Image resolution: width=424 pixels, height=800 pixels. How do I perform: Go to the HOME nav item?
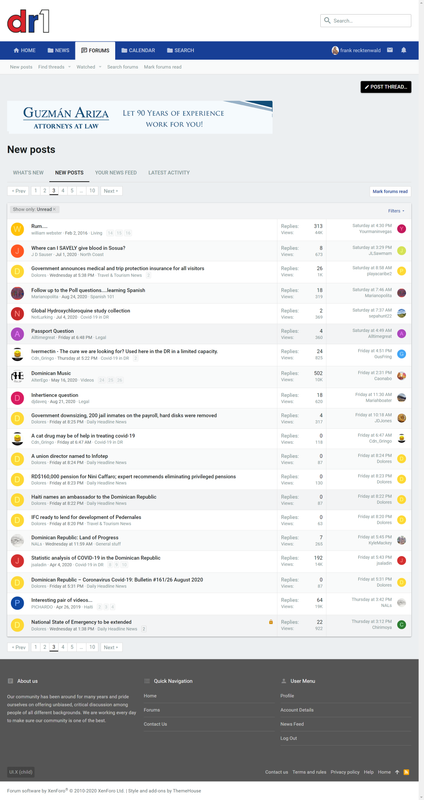(x=24, y=51)
